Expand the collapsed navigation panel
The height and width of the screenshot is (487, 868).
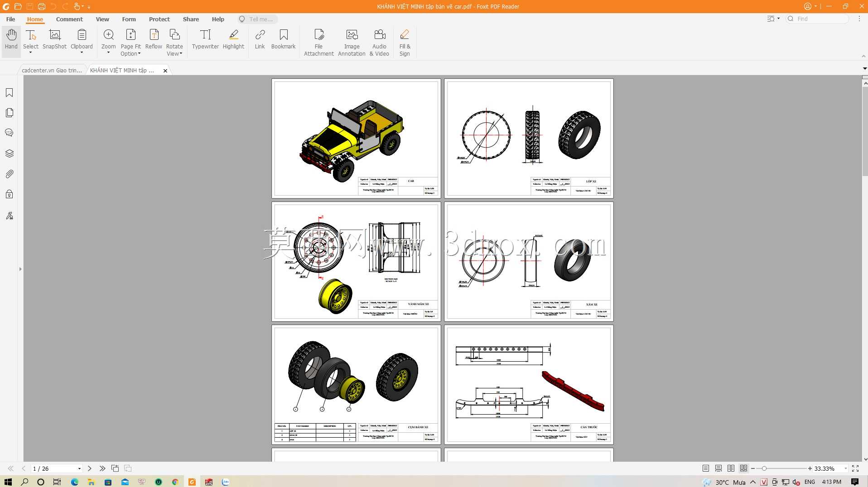tap(20, 269)
